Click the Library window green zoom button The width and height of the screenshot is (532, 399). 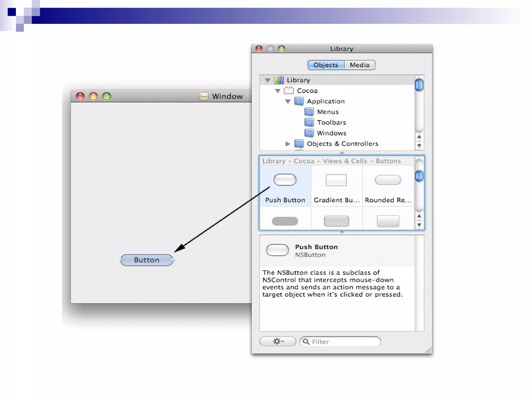(x=282, y=49)
